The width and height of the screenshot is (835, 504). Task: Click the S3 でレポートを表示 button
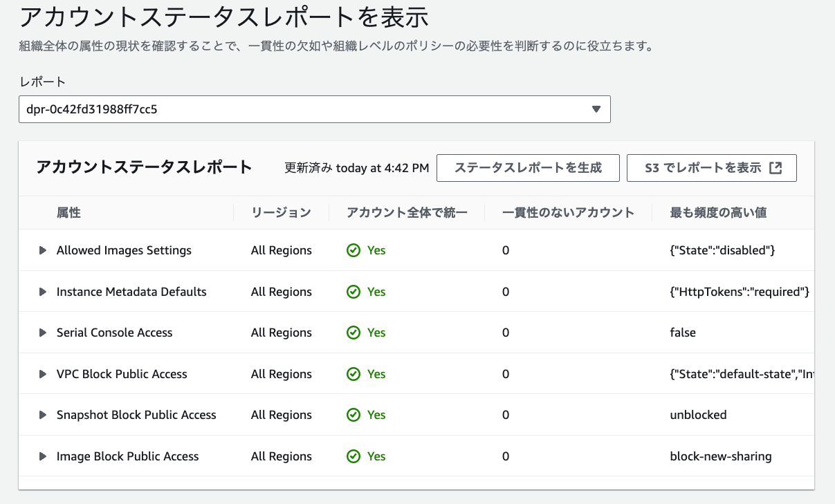tap(711, 168)
